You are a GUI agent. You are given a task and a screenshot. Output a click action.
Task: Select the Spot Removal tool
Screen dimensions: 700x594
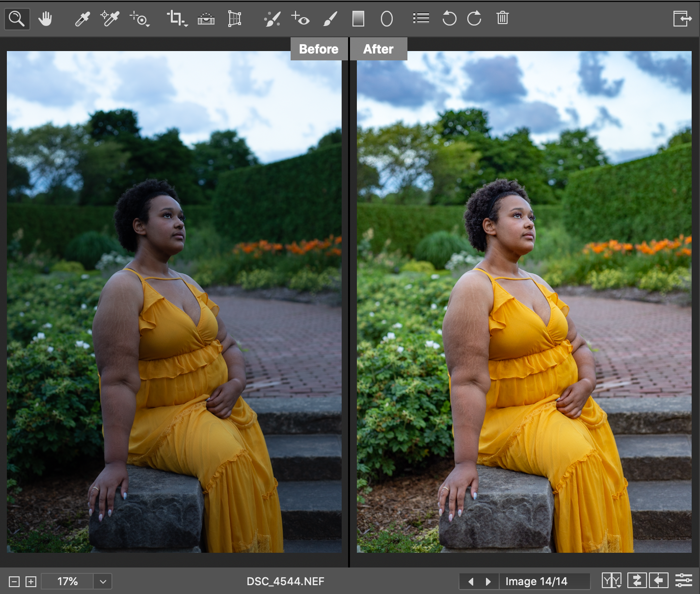272,19
